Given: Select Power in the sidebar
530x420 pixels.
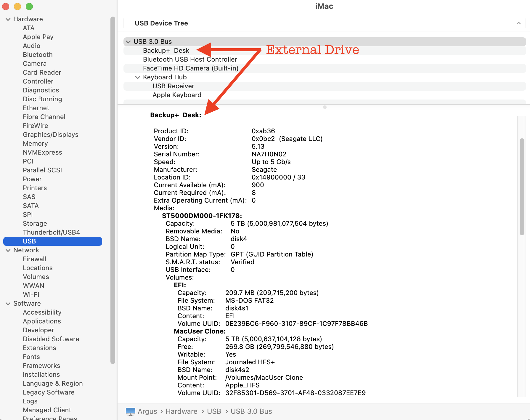Looking at the screenshot, I should tap(32, 179).
